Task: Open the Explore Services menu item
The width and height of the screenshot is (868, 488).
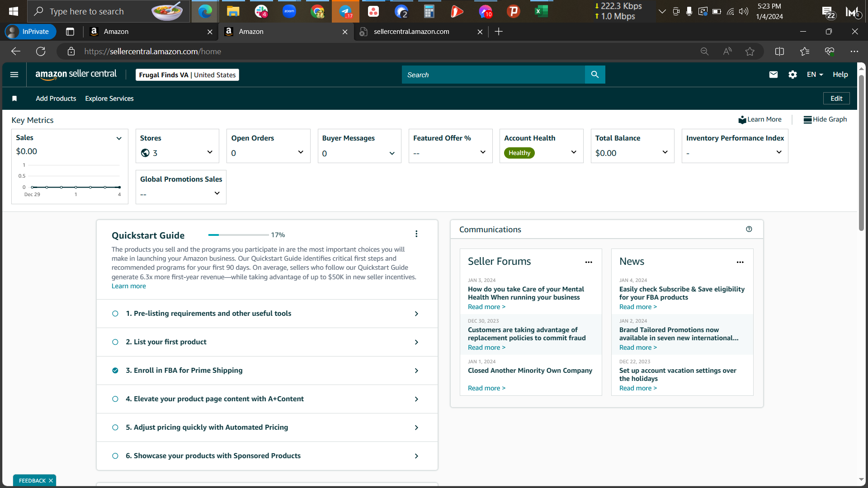Action: tap(109, 99)
